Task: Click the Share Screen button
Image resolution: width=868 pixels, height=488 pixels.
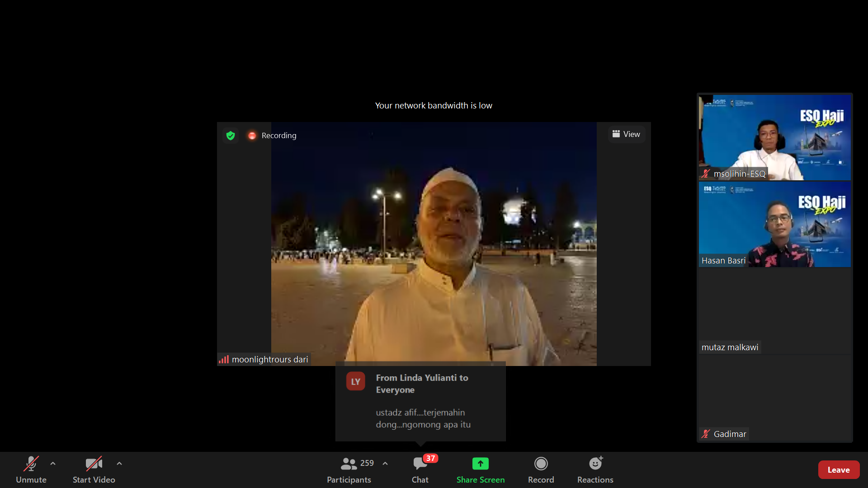Action: [x=480, y=469]
